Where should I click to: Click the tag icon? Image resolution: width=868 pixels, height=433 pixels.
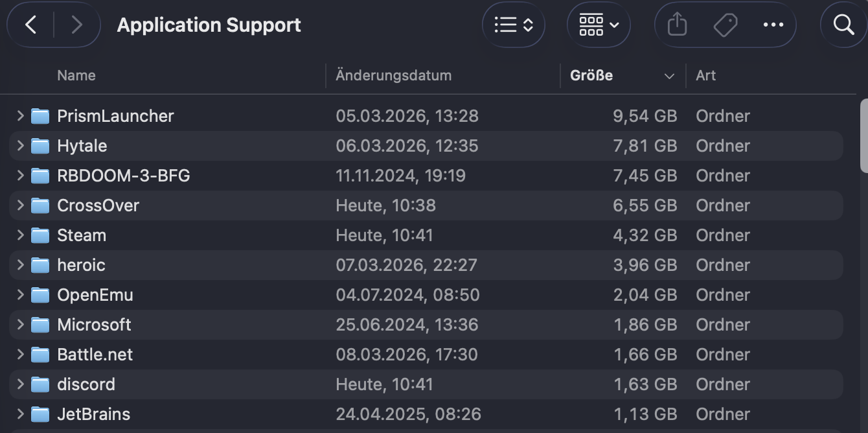[x=725, y=25]
